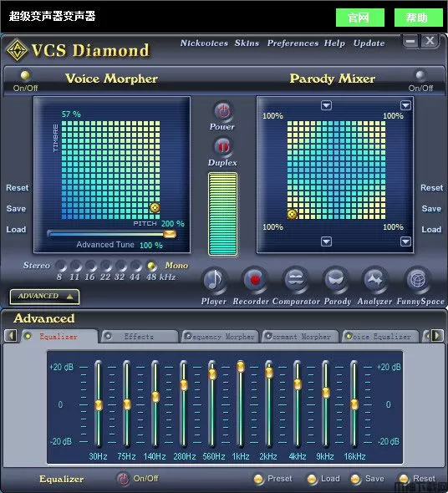The height and width of the screenshot is (493, 448).
Task: Expand the top-right Parody Mixer dropdown arrow
Action: 405,105
